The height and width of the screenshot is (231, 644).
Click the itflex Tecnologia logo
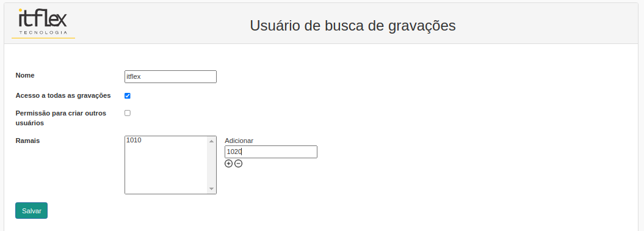click(43, 23)
